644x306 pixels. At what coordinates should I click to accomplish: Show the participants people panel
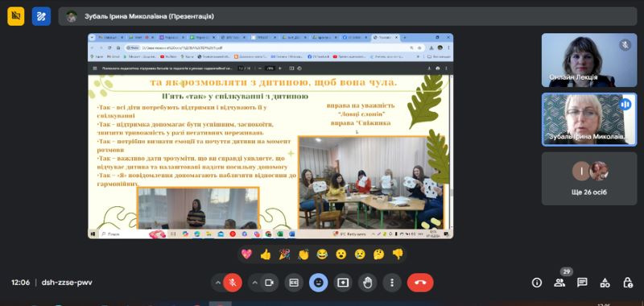[x=559, y=283]
